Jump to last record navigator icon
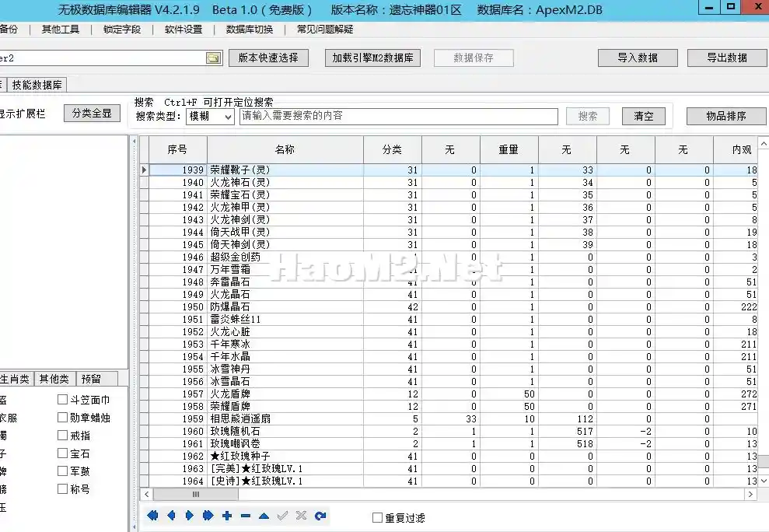Screen dimensions: 769x532 208,516
